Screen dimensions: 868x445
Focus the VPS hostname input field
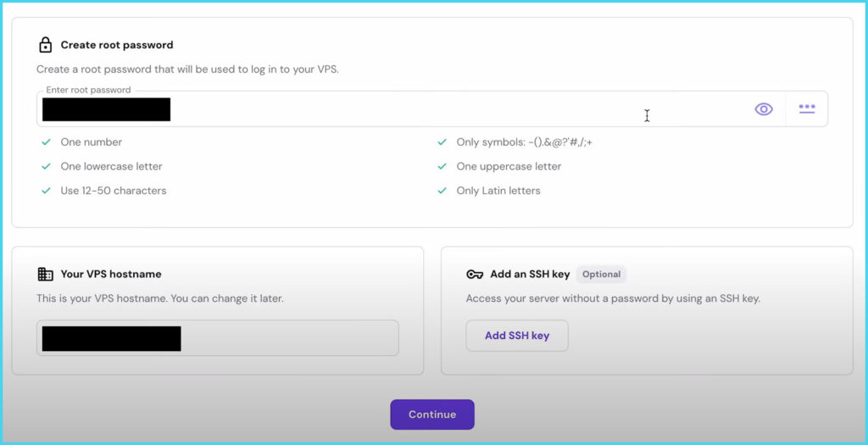point(218,337)
